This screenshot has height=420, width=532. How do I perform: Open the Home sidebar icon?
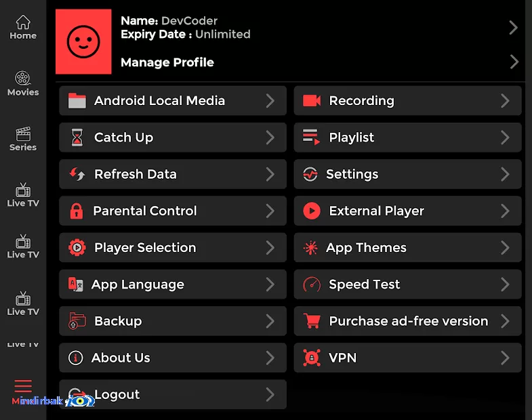point(23,22)
